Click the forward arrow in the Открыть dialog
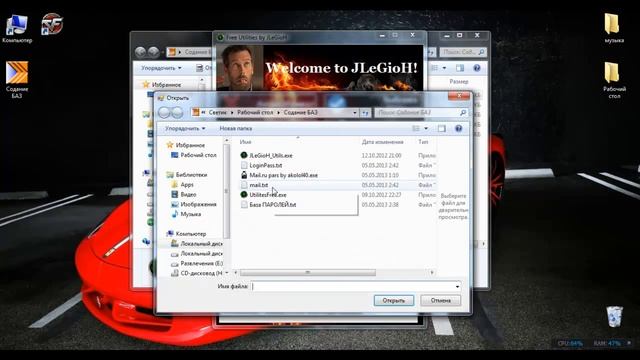Viewport: 640px width, 360px height. [x=177, y=113]
